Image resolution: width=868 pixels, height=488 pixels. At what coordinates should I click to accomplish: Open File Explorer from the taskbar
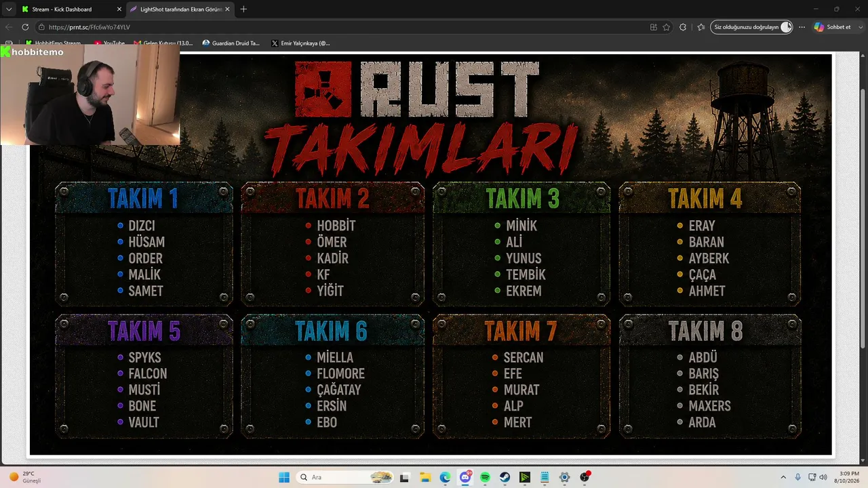point(425,477)
